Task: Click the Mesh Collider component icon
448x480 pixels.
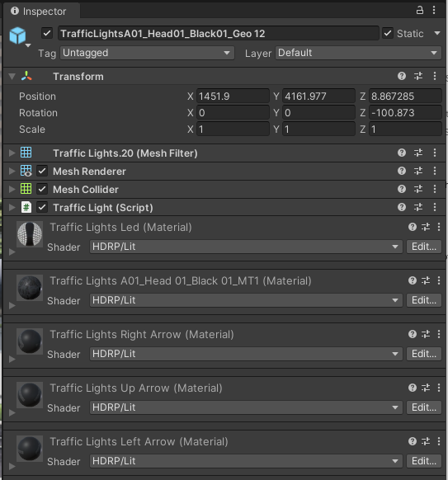Action: click(x=26, y=189)
